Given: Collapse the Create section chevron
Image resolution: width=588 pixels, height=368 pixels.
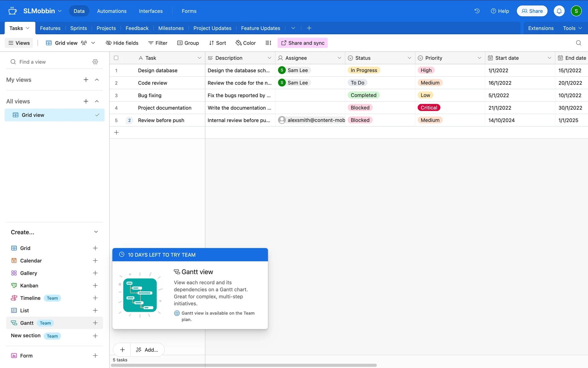Looking at the screenshot, I should (96, 232).
